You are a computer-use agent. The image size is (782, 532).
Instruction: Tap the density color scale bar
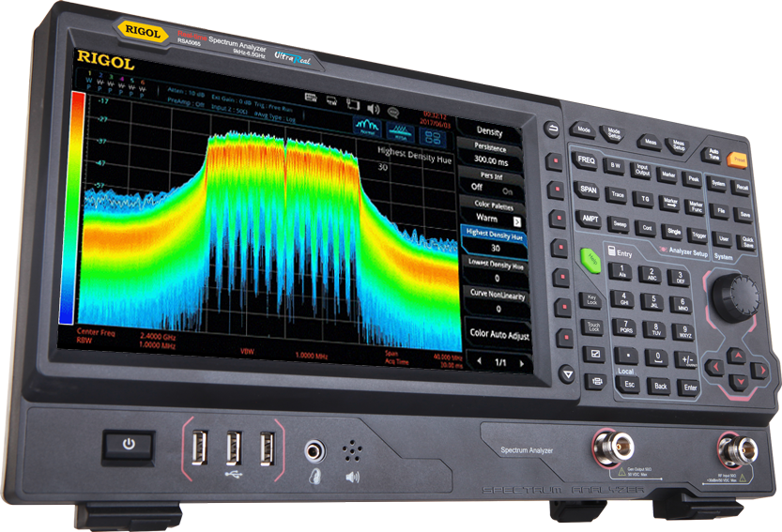(x=71, y=208)
